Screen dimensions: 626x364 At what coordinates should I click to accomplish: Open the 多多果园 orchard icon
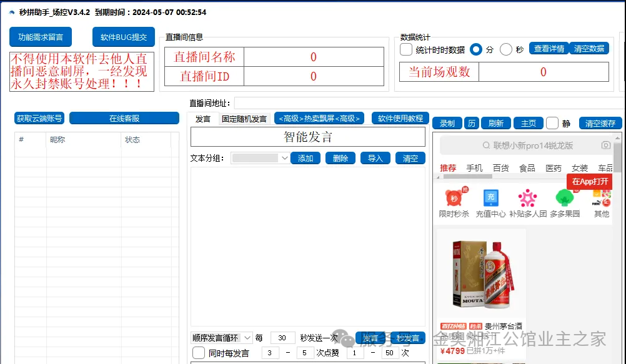click(564, 199)
